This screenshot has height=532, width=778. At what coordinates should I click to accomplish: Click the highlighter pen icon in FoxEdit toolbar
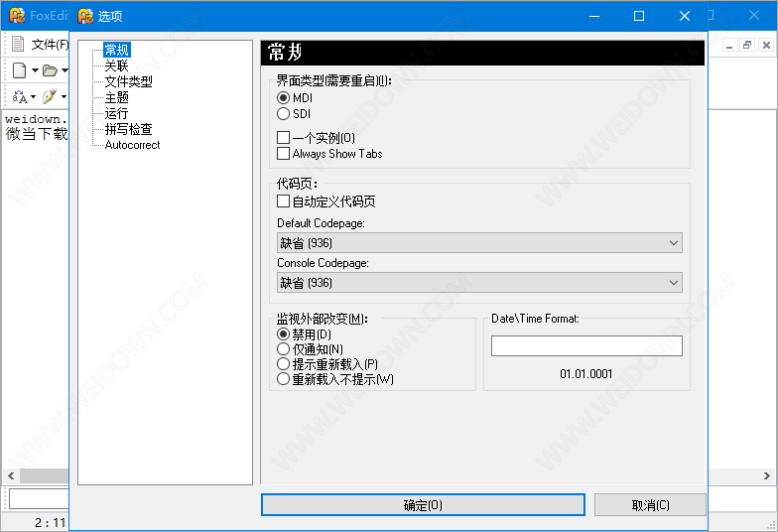pyautogui.click(x=50, y=96)
